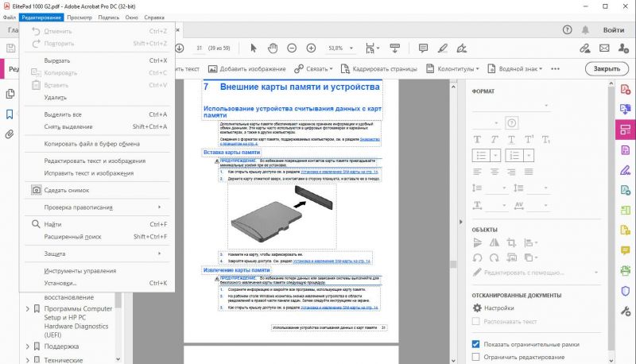Screen dimensions: 636x364
Task: Click the page number input field
Action: point(199,48)
